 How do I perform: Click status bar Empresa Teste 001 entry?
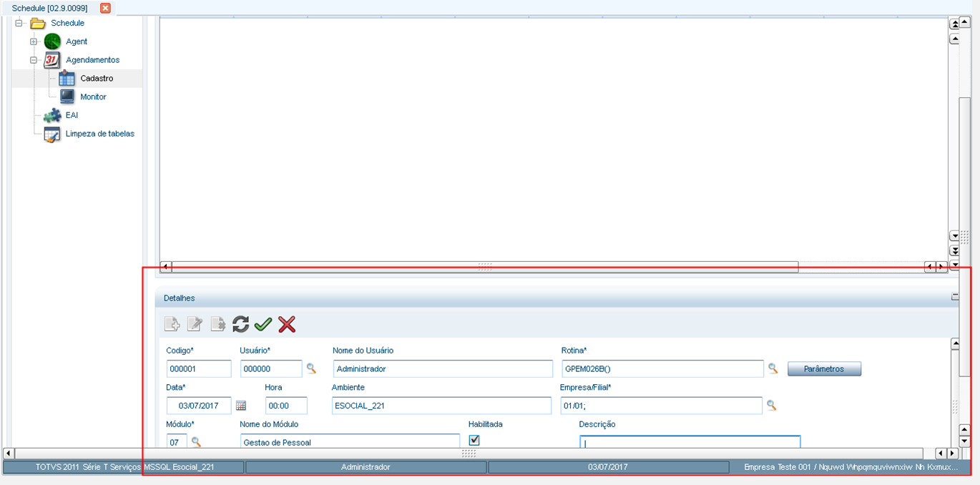tap(851, 466)
